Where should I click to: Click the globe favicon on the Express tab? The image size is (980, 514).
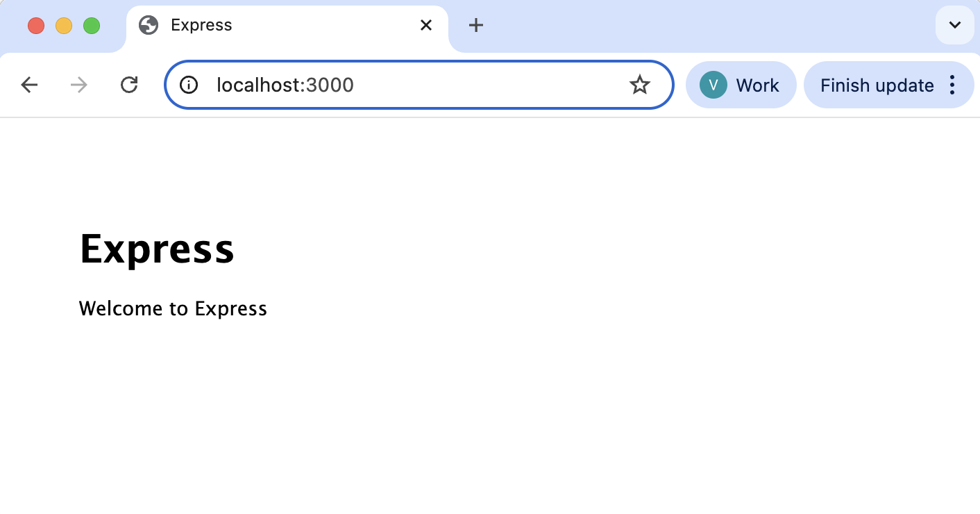[149, 25]
